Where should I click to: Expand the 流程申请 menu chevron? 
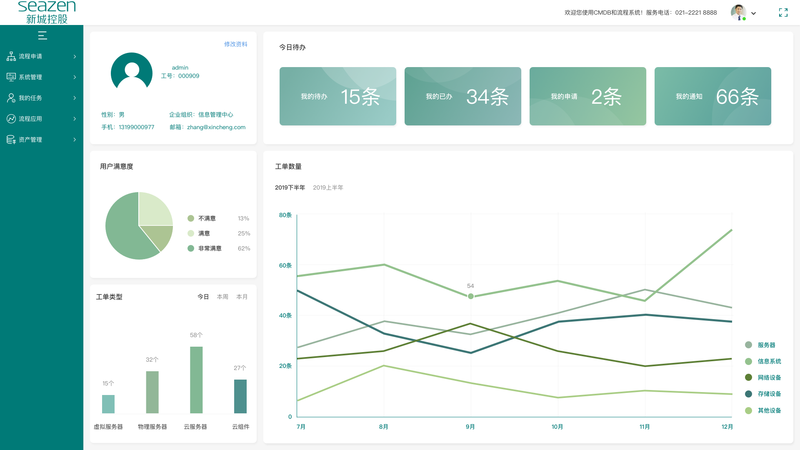click(74, 56)
